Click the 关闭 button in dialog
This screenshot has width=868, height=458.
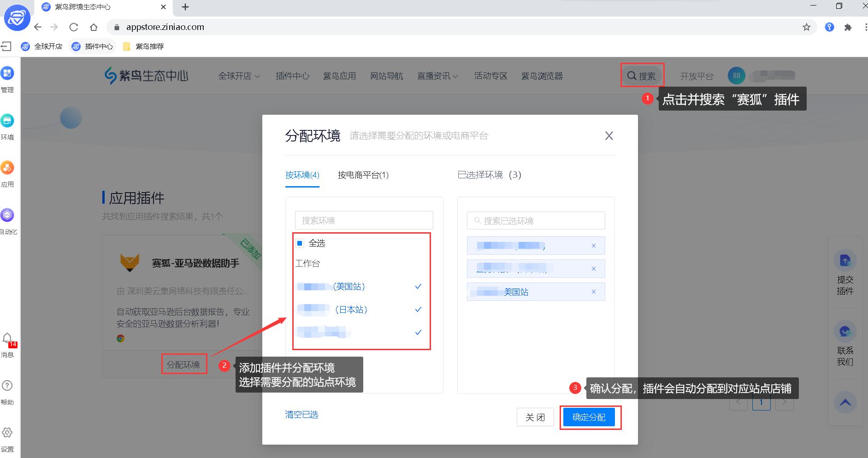coord(535,417)
